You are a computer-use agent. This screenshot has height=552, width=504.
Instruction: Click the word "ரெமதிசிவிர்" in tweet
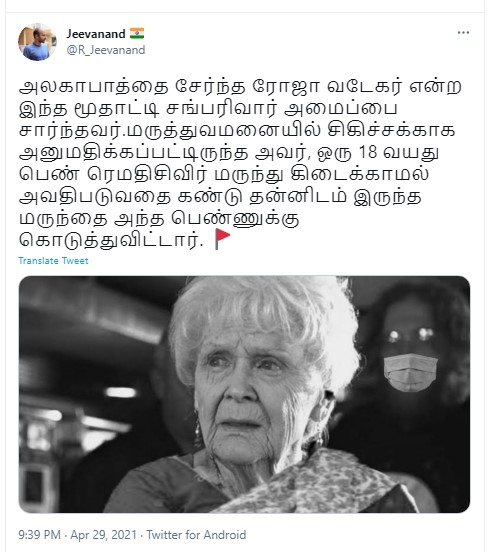coord(146,174)
